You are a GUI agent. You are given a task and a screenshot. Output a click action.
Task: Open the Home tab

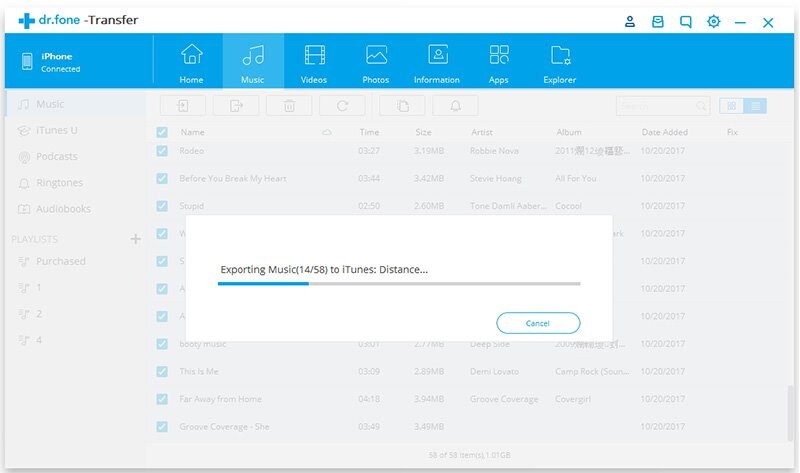191,62
